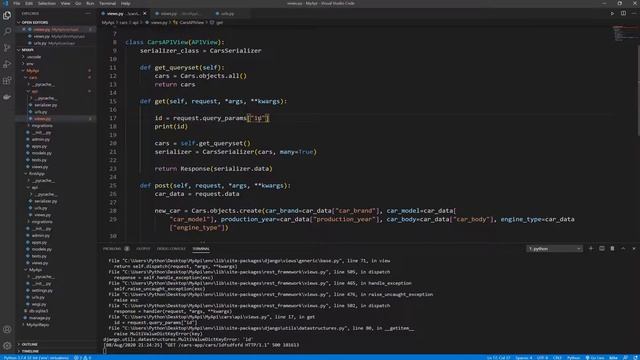Close the terminal panel
Viewport: 640px width, 360px height.
(x=634, y=249)
